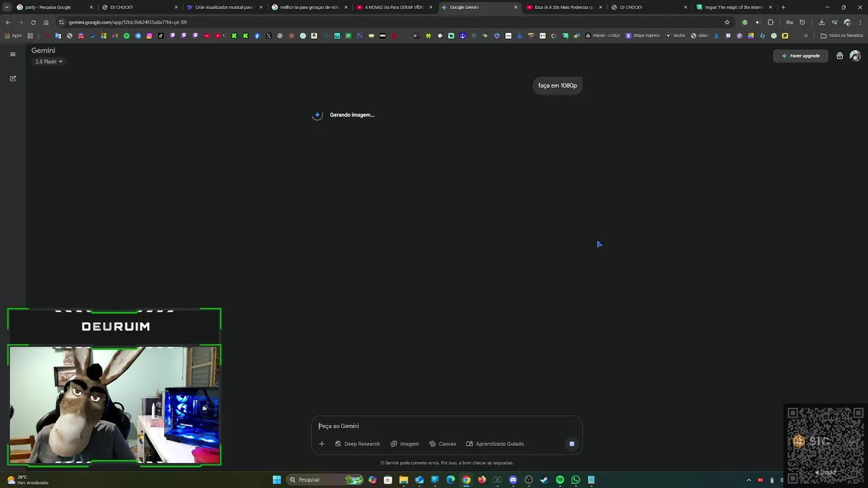Open Outlook from the taskbar
Viewport: 868px width, 488px height.
click(x=419, y=480)
